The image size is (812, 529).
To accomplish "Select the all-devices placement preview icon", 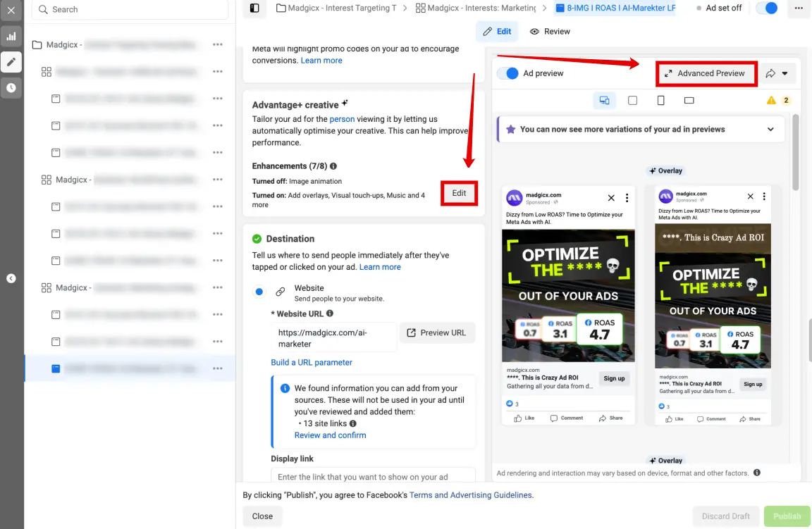I will pos(604,101).
